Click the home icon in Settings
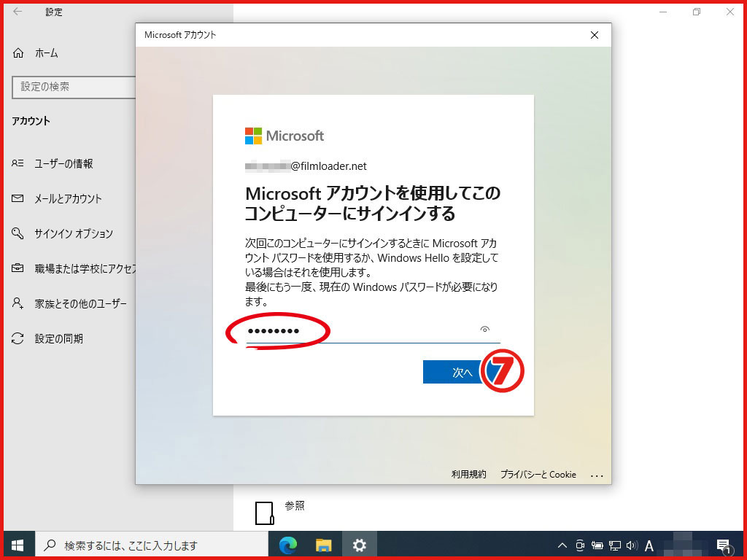This screenshot has height=560, width=747. click(x=18, y=53)
